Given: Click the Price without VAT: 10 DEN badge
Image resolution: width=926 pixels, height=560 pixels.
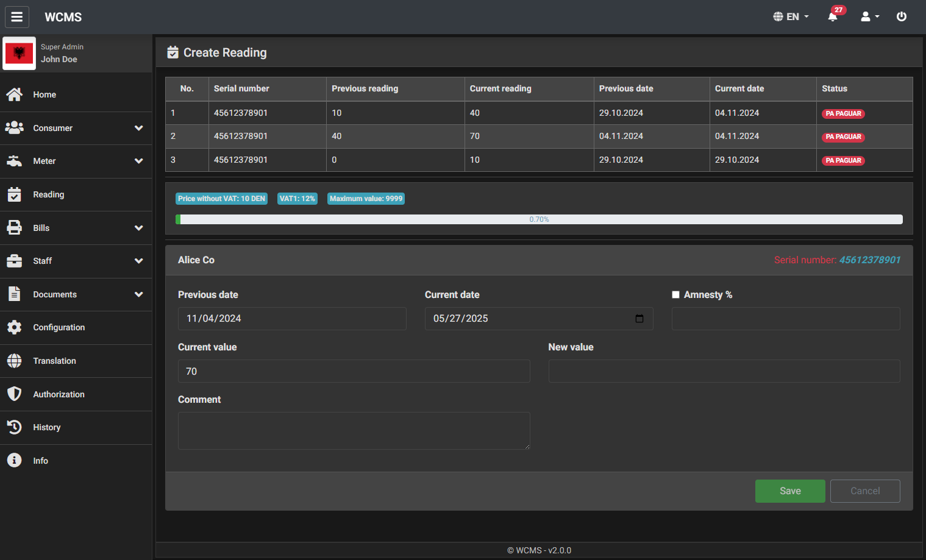Looking at the screenshot, I should 221,199.
